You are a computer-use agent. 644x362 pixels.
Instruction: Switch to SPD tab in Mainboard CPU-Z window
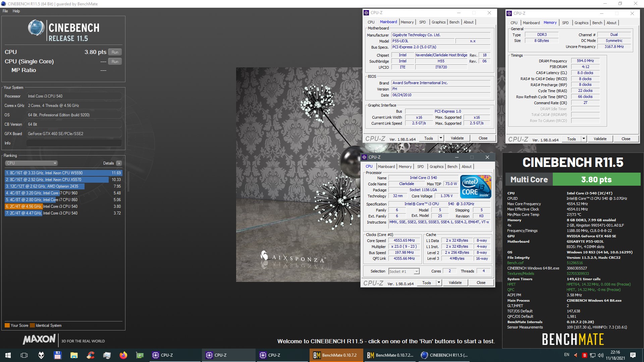423,22
